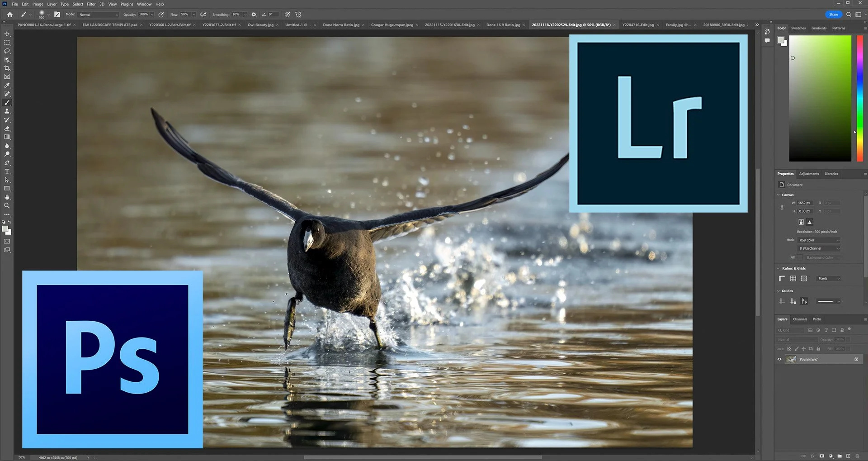This screenshot has height=461, width=868.
Task: Select the Clone Stamp tool
Action: click(x=7, y=111)
